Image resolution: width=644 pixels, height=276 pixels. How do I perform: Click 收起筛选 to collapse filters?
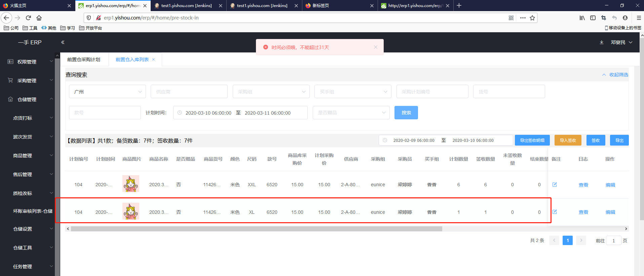tap(615, 75)
